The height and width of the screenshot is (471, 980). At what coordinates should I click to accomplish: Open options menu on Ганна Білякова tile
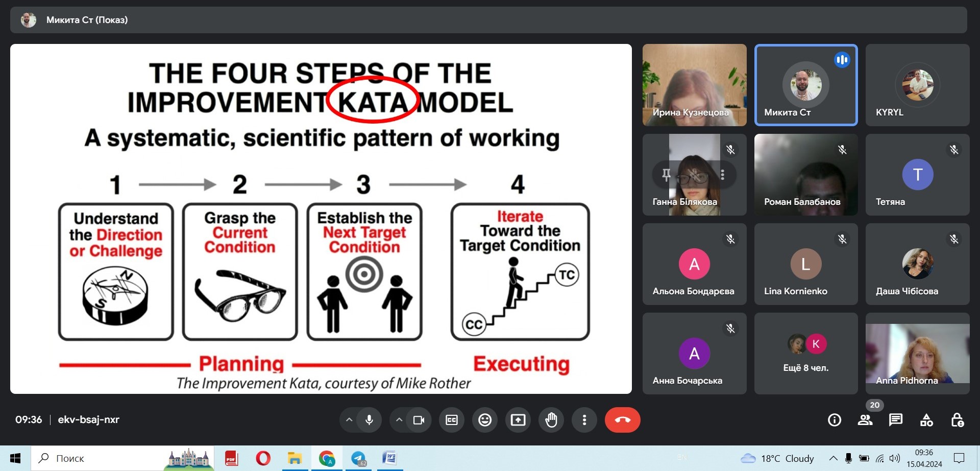tap(722, 175)
